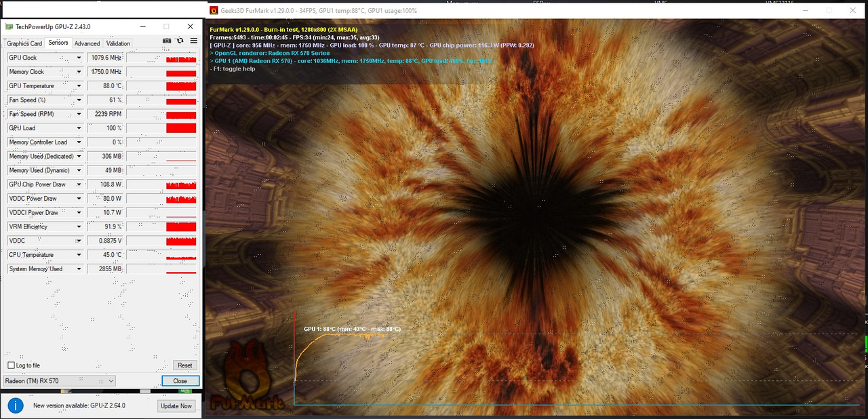This screenshot has width=868, height=419.
Task: Click the CPU Temperature value 45.0 °C
Action: coord(105,255)
